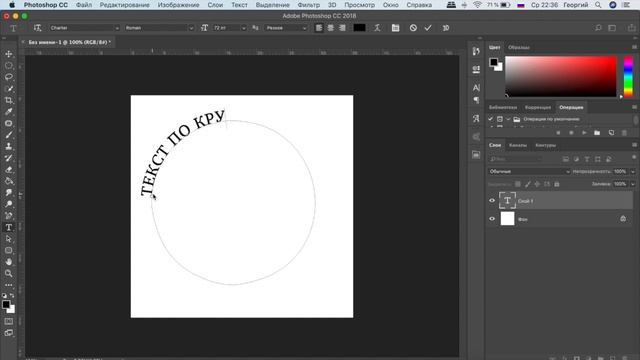Toggle lock all for layer
Screen dimensions: 640x360
[557, 184]
